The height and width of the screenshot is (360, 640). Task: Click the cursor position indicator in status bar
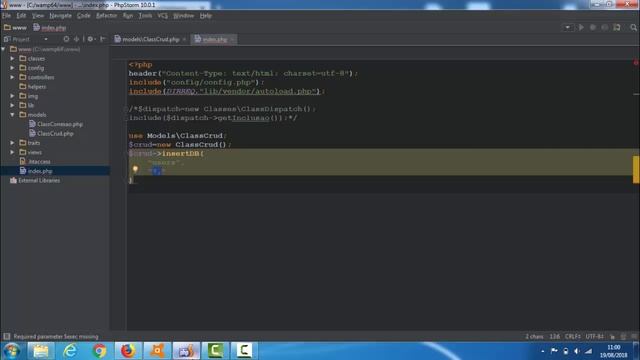tap(554, 336)
